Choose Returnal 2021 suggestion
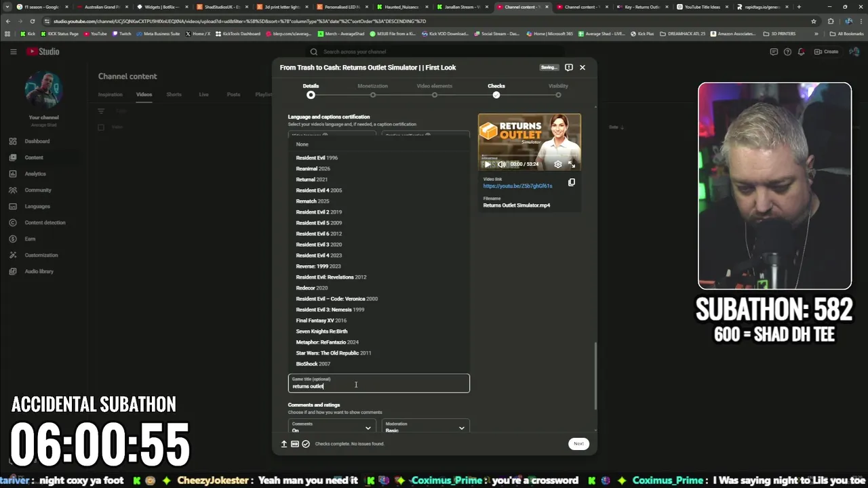The height and width of the screenshot is (488, 868). 378,180
